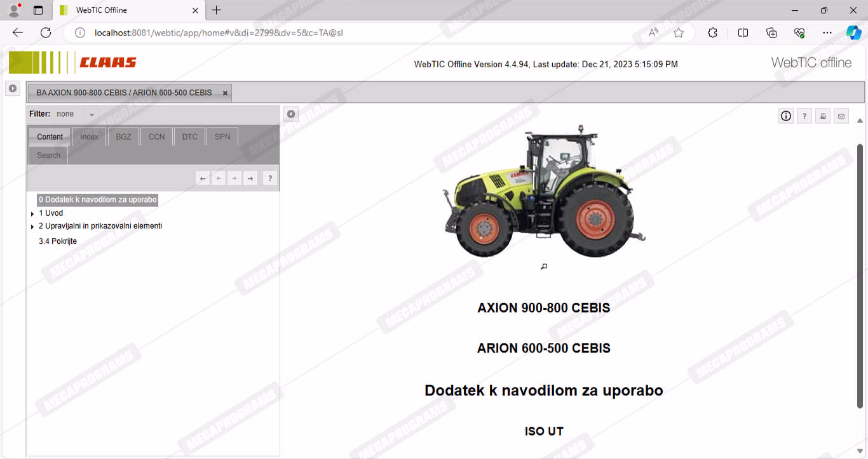
Task: Click the envelope email icon
Action: 841,116
